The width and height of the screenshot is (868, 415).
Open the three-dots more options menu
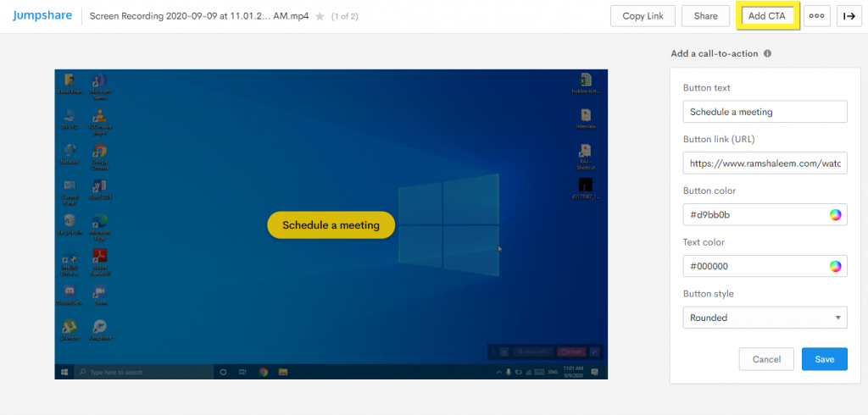click(816, 16)
